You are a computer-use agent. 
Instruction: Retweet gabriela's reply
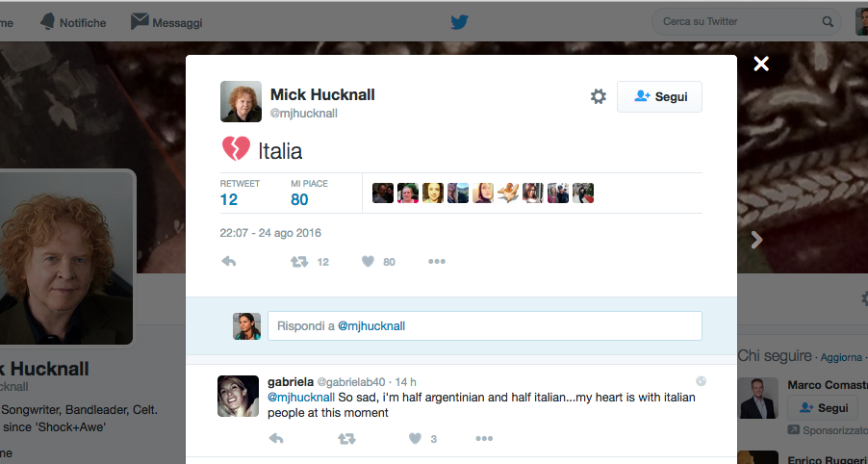(346, 439)
